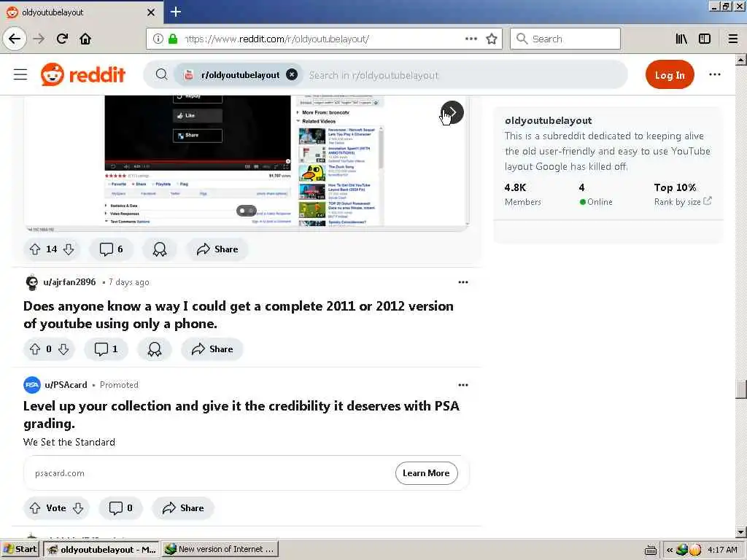Open overflow menu for the PSAcard promoted post

[x=462, y=385]
